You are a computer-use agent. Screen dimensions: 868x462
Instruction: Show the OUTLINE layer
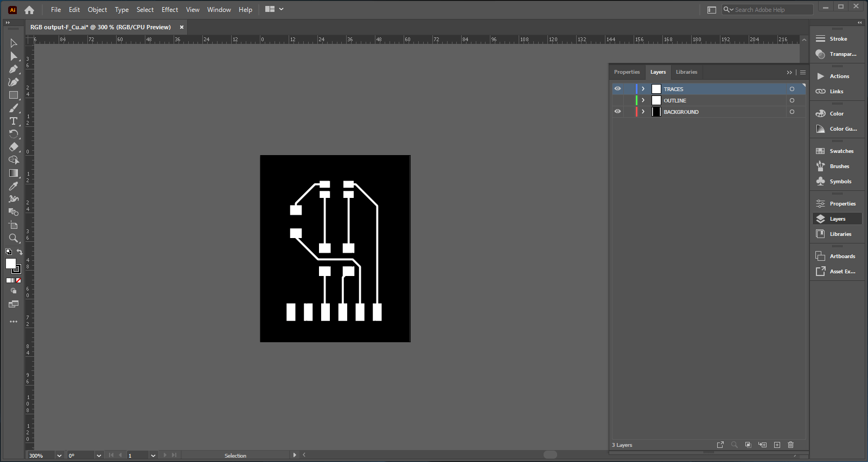pos(617,100)
